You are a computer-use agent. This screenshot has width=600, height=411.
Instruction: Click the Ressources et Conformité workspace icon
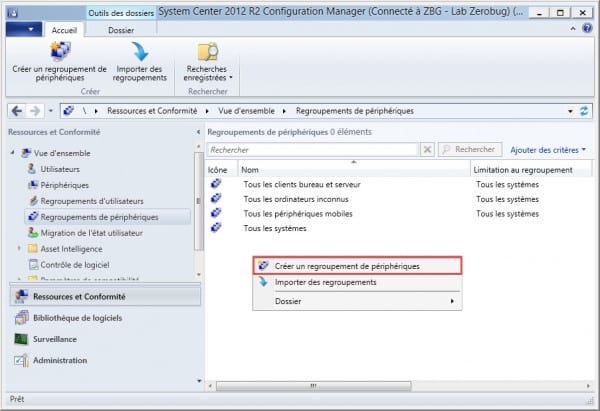pyautogui.click(x=21, y=296)
